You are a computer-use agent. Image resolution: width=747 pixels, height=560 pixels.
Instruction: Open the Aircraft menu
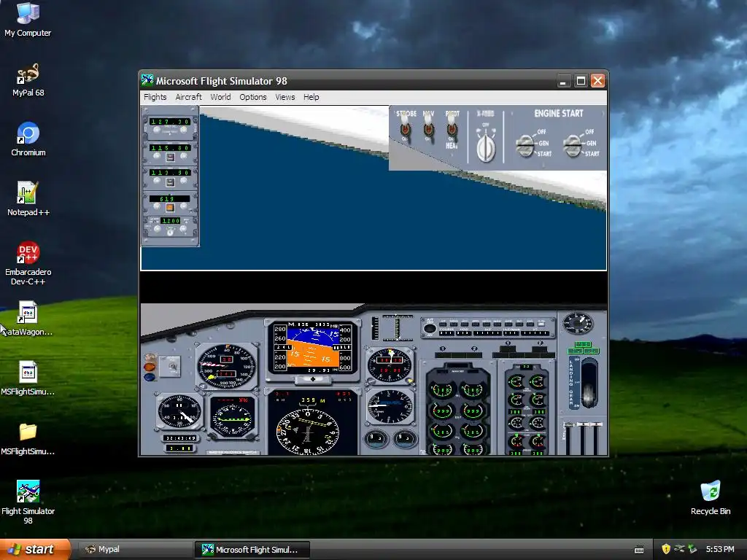[189, 97]
